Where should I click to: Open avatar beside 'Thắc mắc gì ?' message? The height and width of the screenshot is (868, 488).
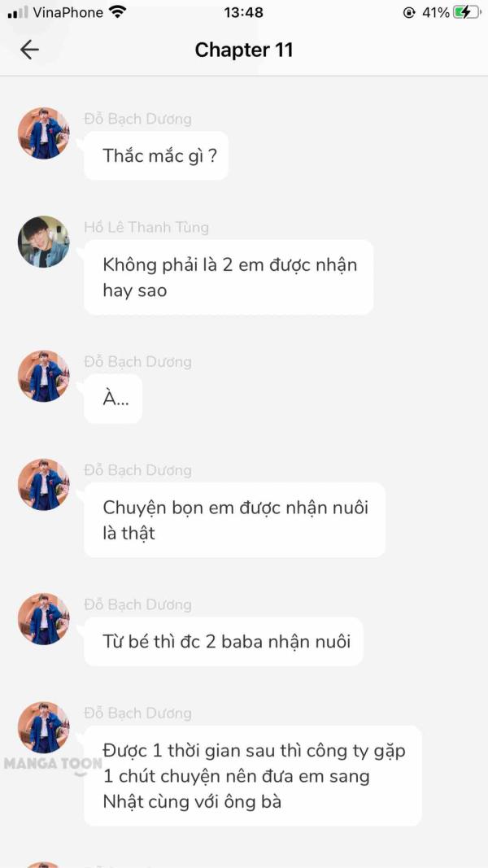coord(44,133)
